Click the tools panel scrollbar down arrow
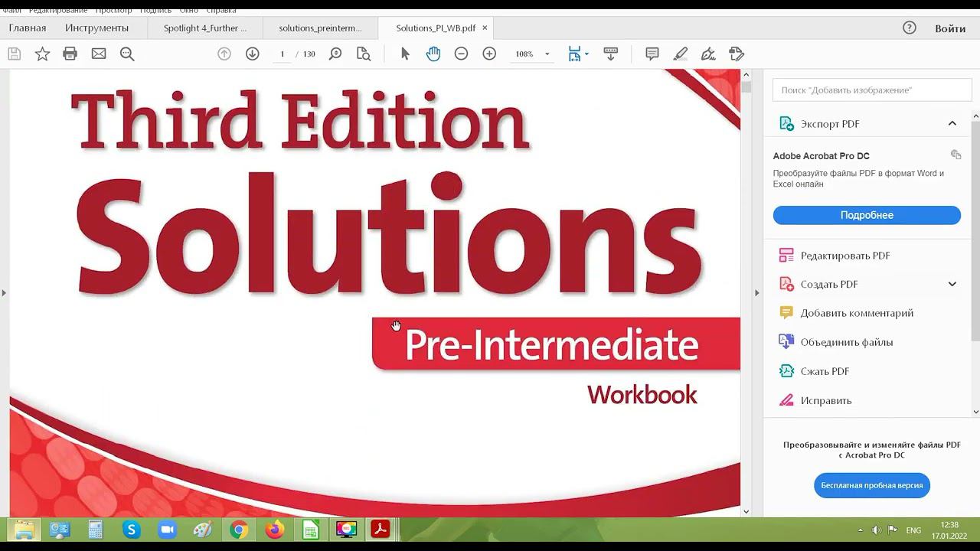 click(x=975, y=412)
